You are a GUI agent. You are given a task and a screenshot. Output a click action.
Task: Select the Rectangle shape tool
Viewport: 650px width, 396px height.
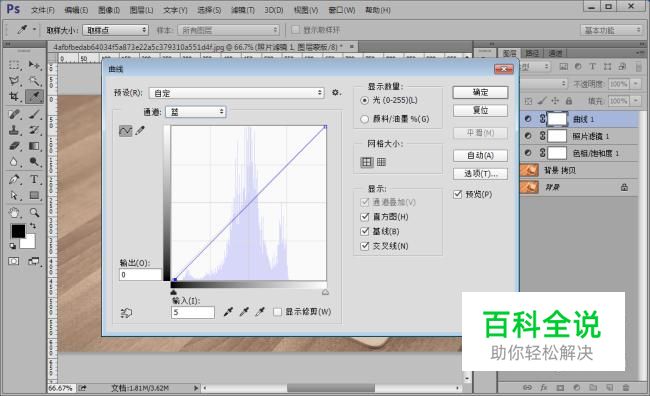click(34, 195)
